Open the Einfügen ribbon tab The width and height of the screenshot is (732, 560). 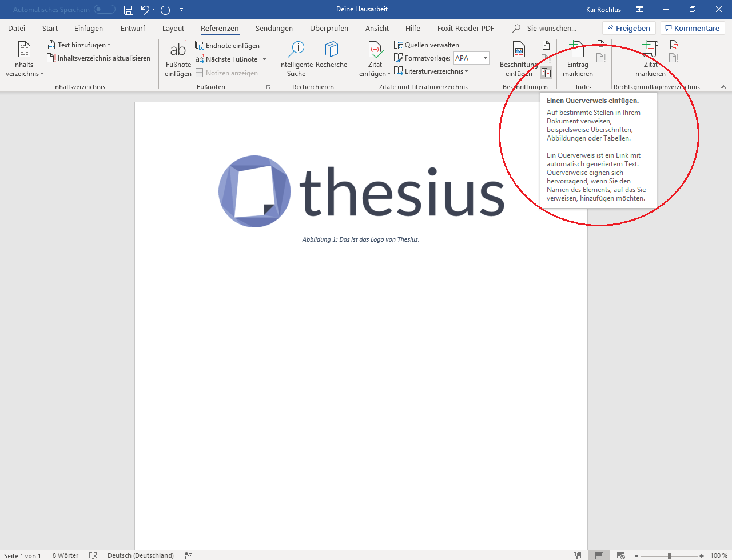89,28
